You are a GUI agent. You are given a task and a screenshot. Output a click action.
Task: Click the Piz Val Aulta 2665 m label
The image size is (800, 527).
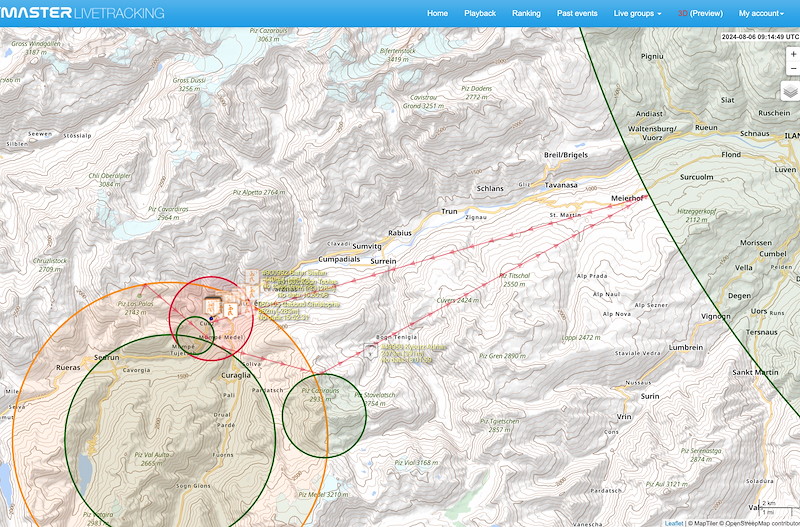(x=152, y=459)
